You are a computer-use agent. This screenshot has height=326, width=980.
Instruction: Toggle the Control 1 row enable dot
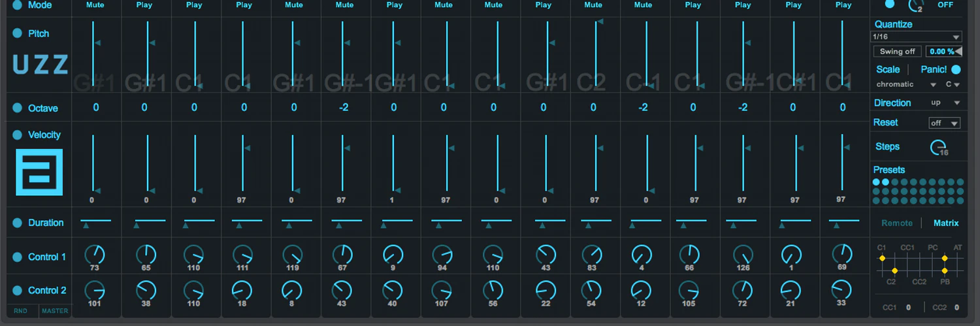17,257
